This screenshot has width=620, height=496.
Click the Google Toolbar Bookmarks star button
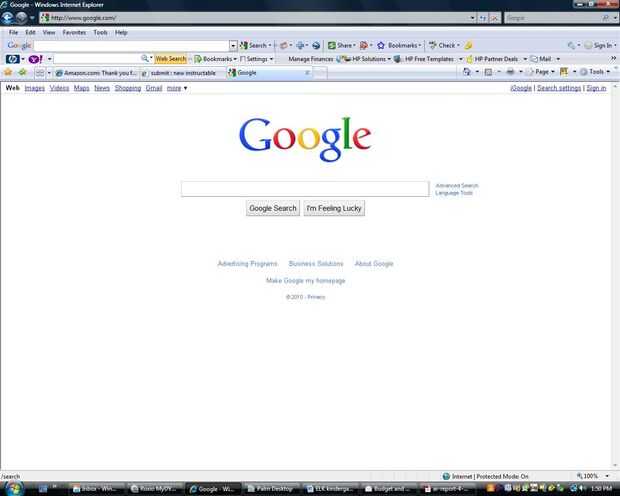tap(399, 45)
